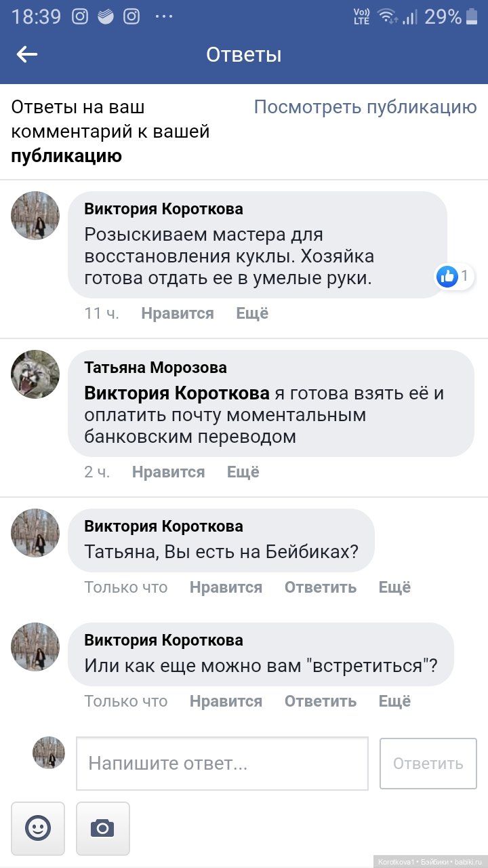This screenshot has height=868, width=488.
Task: Expand Ещё under the "встретиться" comment
Action: point(394,701)
